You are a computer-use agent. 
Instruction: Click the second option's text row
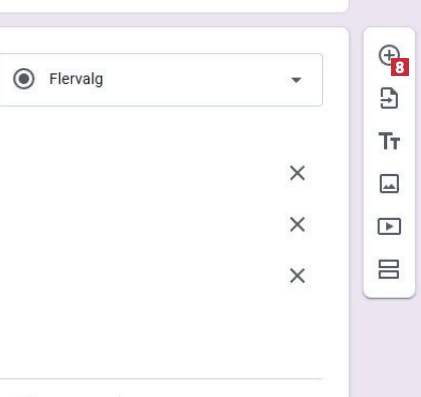pyautogui.click(x=140, y=225)
